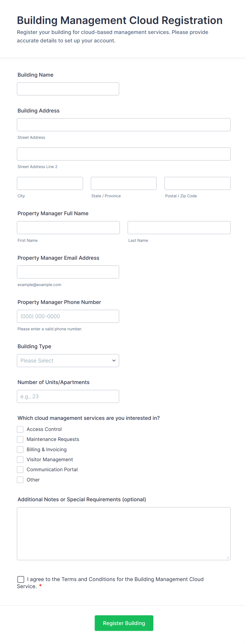Click the Number of Units/Apartments field
The image size is (245, 644).
point(68,396)
